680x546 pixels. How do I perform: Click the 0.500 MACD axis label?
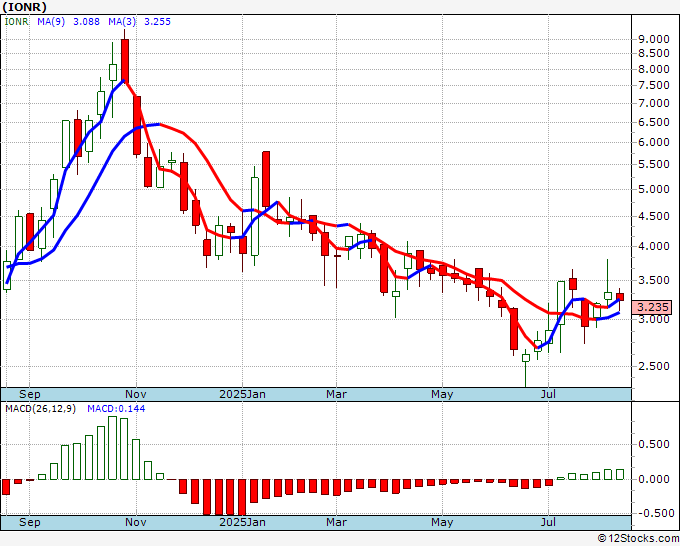tap(654, 445)
